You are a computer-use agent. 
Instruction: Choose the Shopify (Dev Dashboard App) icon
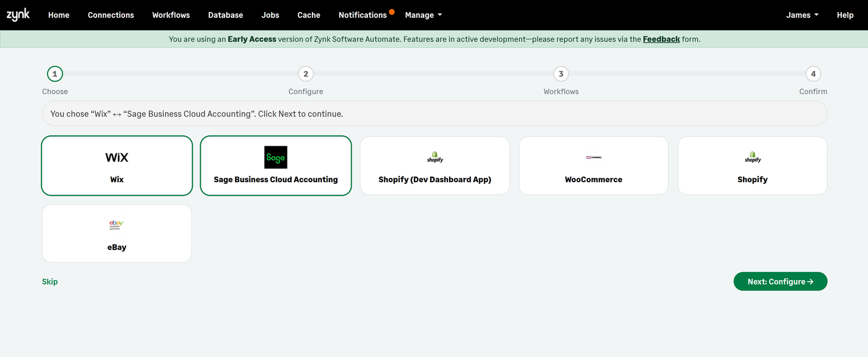coord(435,157)
